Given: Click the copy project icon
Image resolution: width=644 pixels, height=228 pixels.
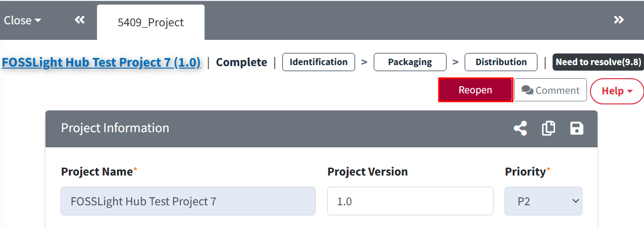Looking at the screenshot, I should (x=549, y=128).
